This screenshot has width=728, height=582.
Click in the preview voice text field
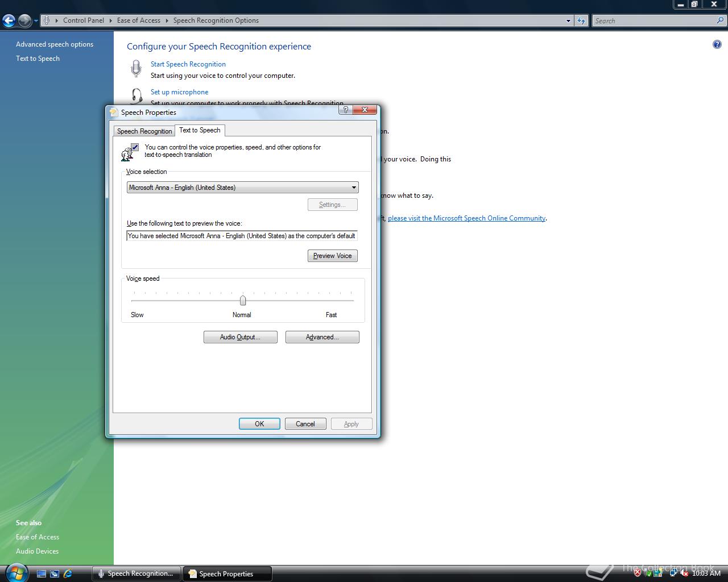[x=242, y=236]
